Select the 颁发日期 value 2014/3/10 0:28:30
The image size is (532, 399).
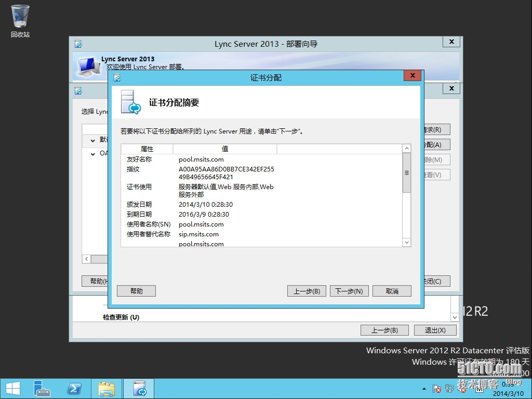click(206, 205)
